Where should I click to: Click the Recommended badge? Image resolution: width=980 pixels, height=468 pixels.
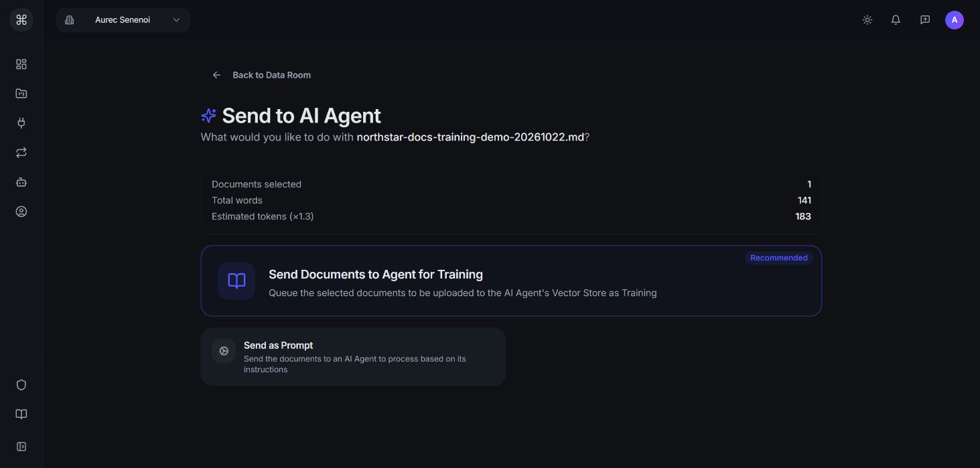point(779,258)
